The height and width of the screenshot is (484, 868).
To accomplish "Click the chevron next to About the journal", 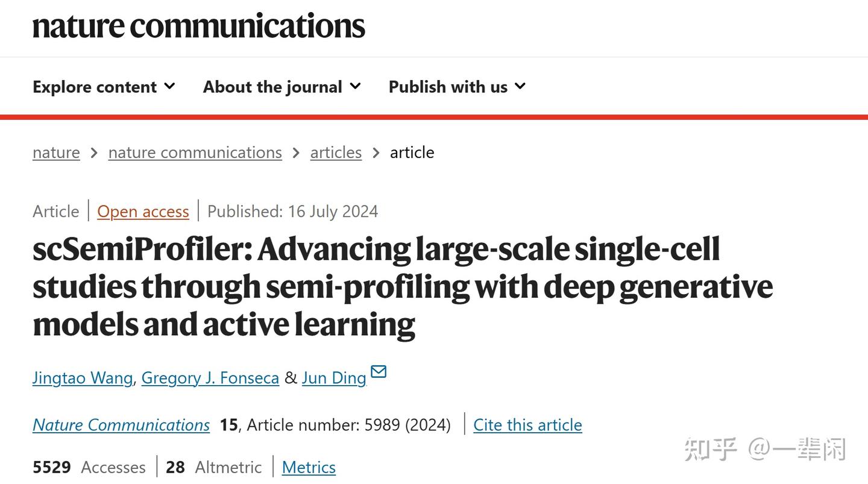I will 356,86.
